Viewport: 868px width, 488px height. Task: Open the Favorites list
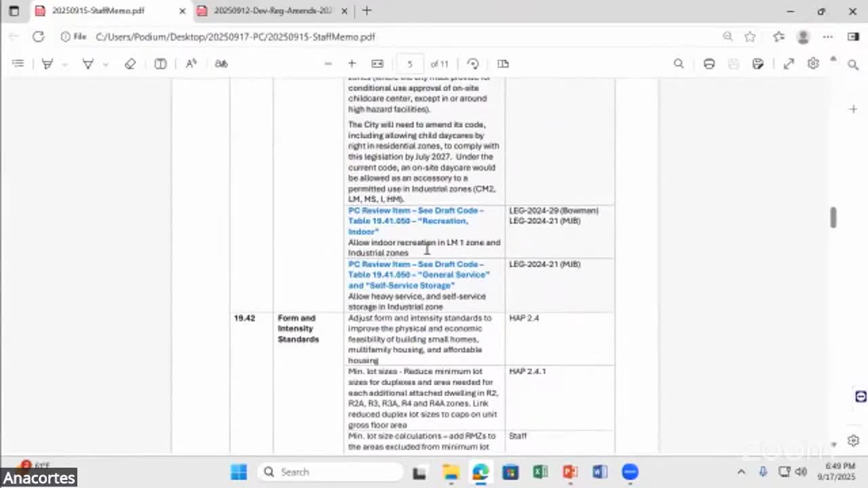[x=778, y=37]
